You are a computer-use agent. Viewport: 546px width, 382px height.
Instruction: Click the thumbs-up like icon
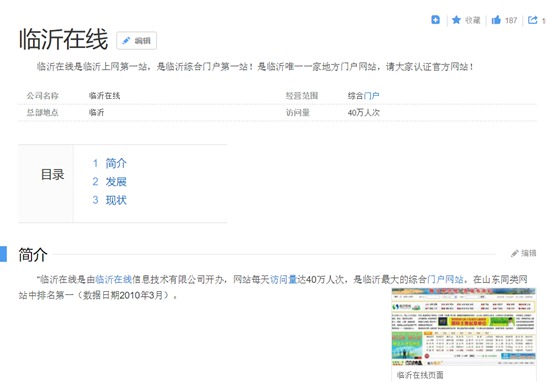pyautogui.click(x=496, y=20)
